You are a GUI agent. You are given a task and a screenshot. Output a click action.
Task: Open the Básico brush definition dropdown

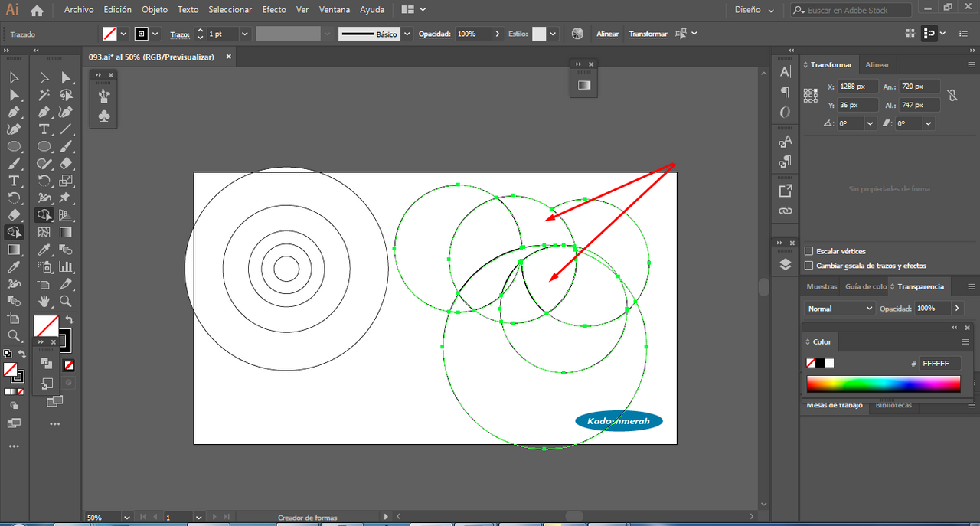coord(407,34)
